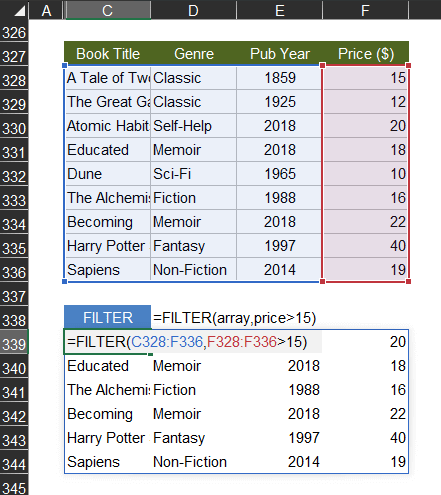
Task: Select column D header
Action: click(x=194, y=10)
